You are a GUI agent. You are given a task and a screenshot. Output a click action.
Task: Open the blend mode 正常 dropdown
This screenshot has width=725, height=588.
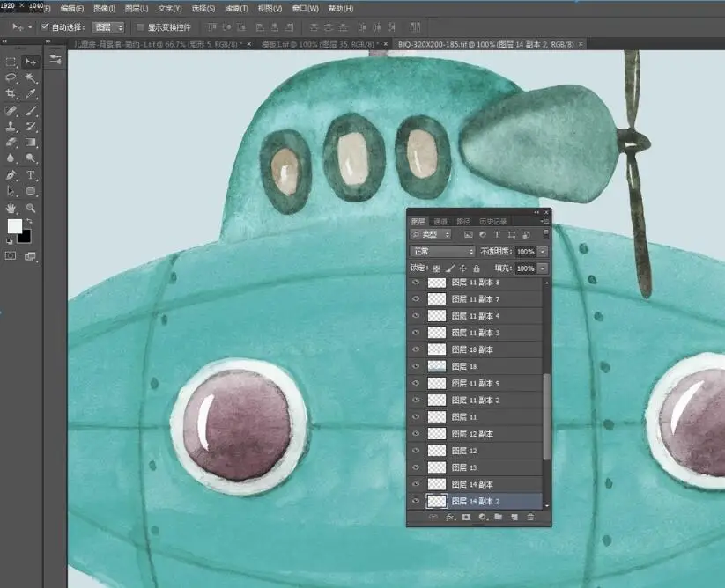click(x=442, y=251)
